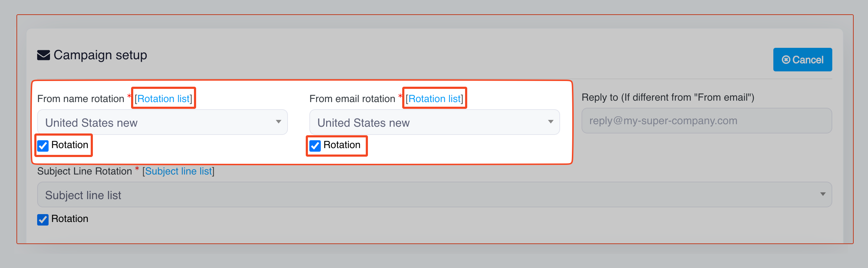Follow Rotation list link for From email
The image size is (868, 268).
pos(434,98)
